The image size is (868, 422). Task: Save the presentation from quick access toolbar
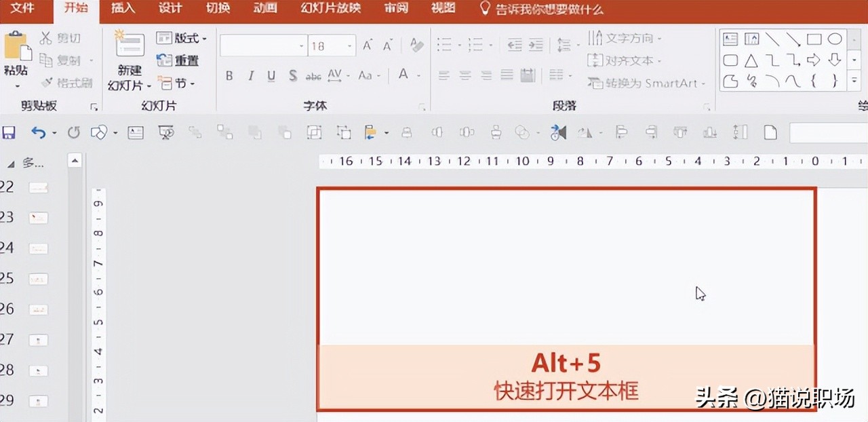tap(9, 132)
